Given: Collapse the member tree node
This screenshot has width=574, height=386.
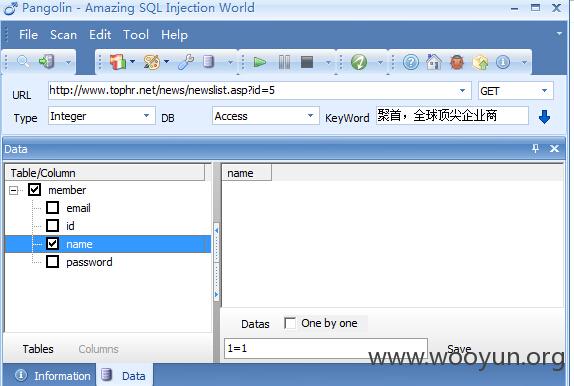Looking at the screenshot, I should [x=14, y=190].
